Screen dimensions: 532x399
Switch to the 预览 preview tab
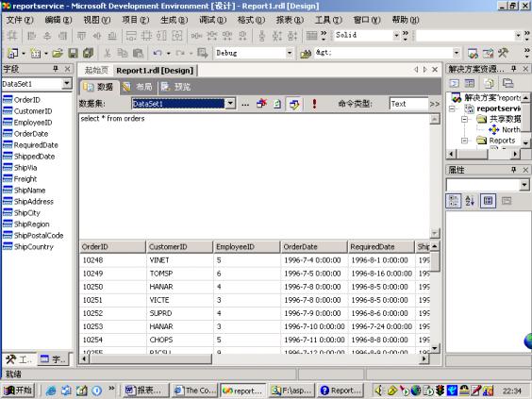(x=176, y=87)
